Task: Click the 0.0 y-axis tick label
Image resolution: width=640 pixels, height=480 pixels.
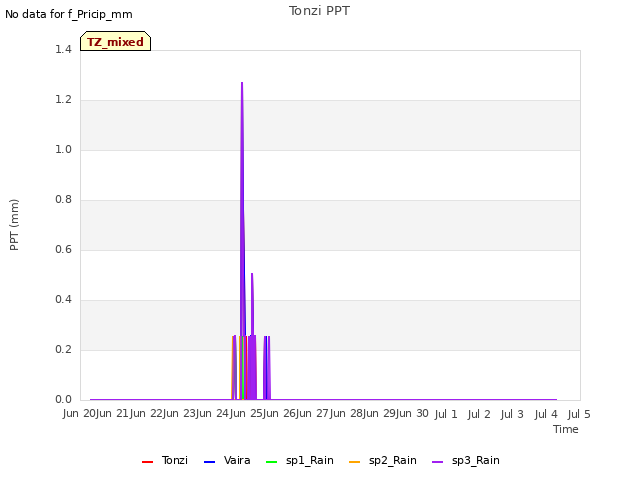Action: coord(63,400)
